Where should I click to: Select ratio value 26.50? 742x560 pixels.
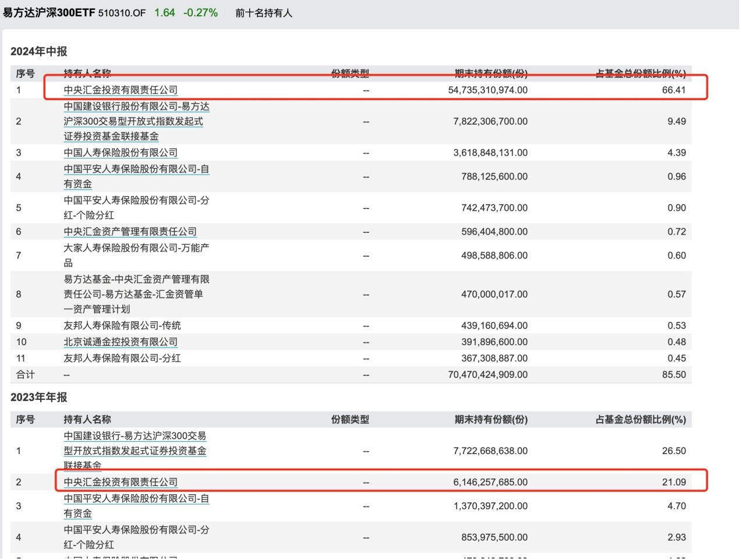pos(674,451)
